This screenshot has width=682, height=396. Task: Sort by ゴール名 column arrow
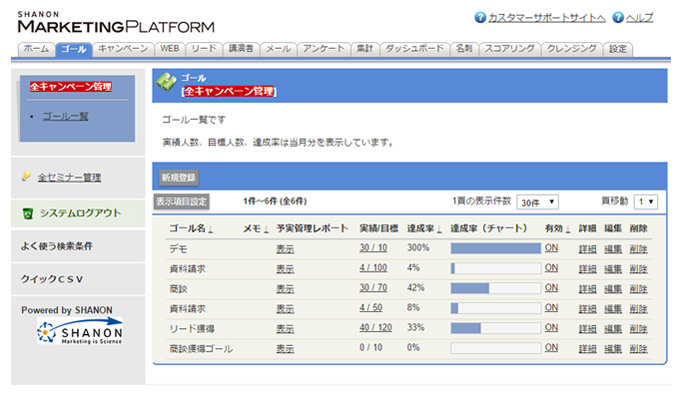(x=211, y=230)
